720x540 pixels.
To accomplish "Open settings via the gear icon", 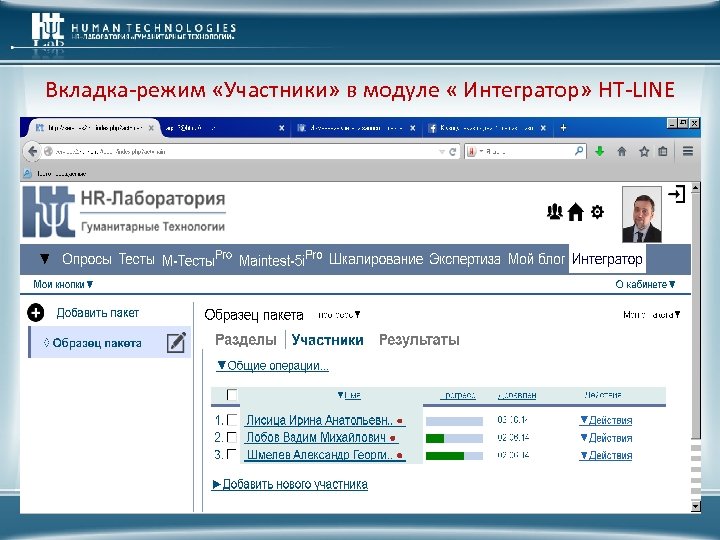I will pos(597,212).
